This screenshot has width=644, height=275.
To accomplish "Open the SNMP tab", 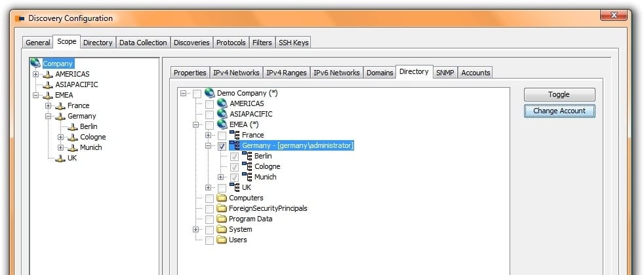I will pyautogui.click(x=445, y=73).
